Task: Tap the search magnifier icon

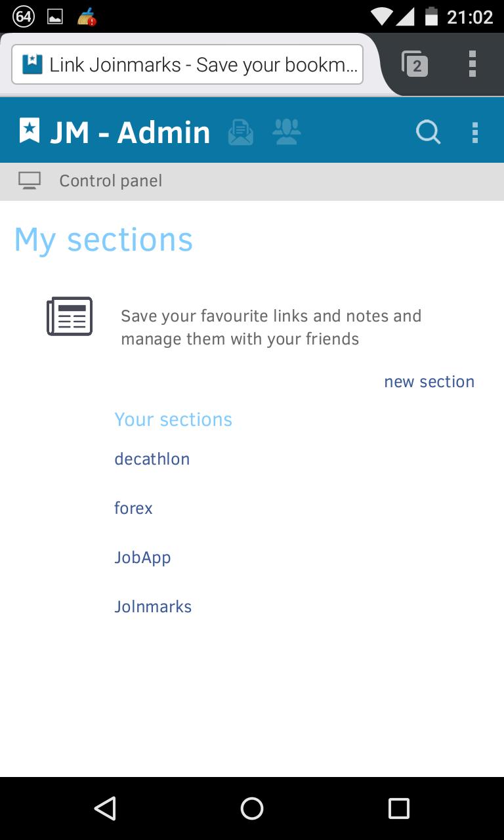Action: coord(428,132)
